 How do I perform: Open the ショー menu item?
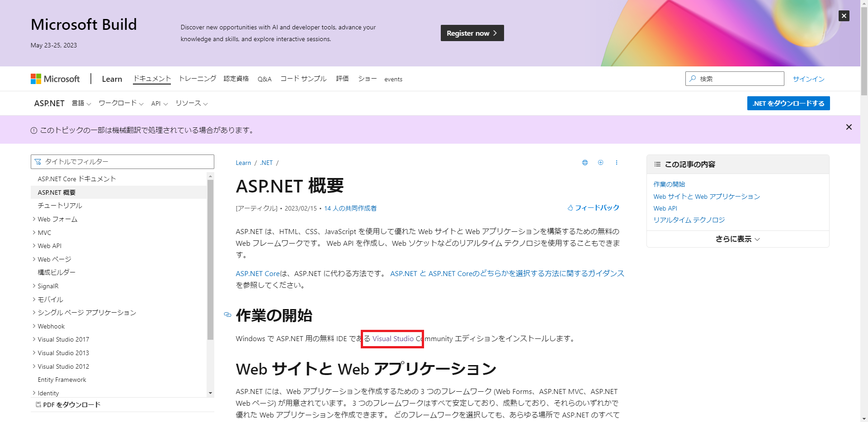(x=367, y=79)
